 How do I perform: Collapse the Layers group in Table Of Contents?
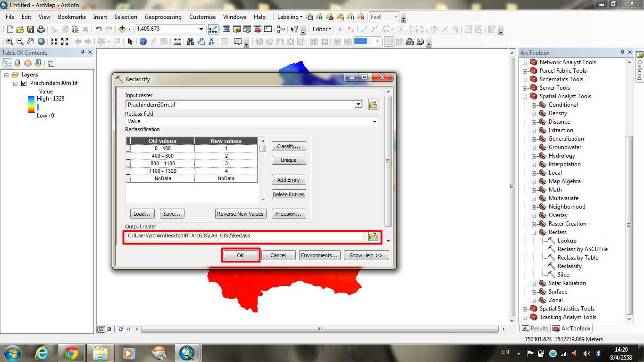coord(6,75)
